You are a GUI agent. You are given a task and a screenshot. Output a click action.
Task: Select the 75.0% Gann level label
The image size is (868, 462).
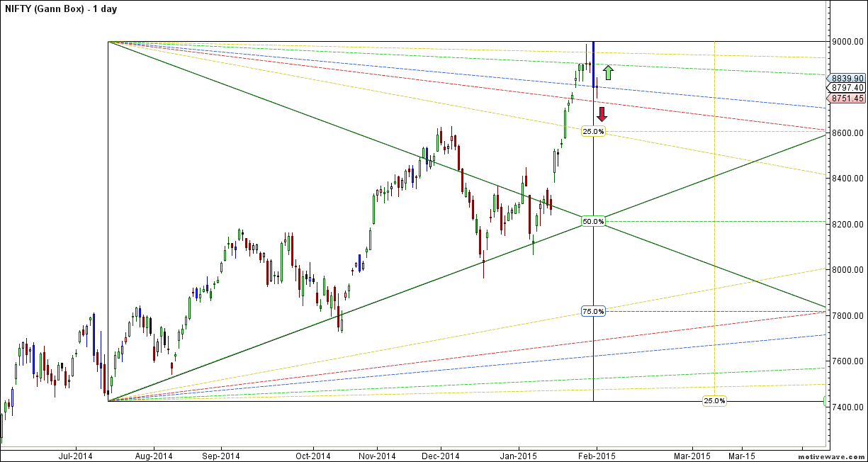coord(593,311)
